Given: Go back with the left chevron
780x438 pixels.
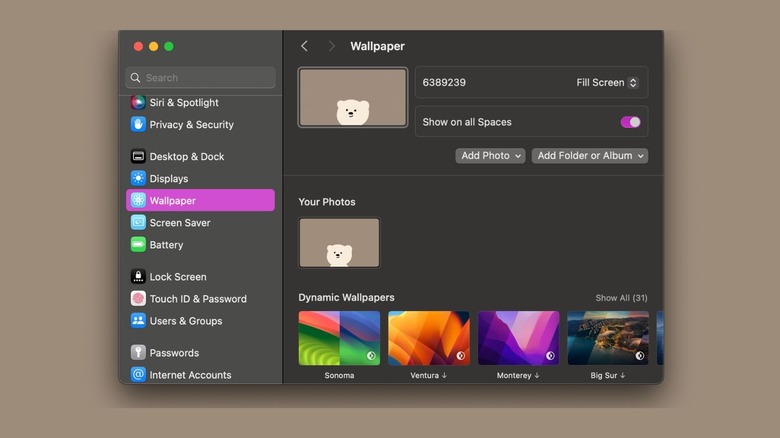Looking at the screenshot, I should coord(304,46).
